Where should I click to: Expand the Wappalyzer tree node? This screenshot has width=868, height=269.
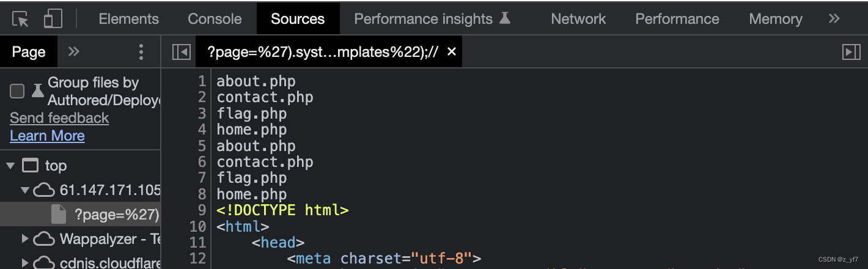pyautogui.click(x=25, y=238)
